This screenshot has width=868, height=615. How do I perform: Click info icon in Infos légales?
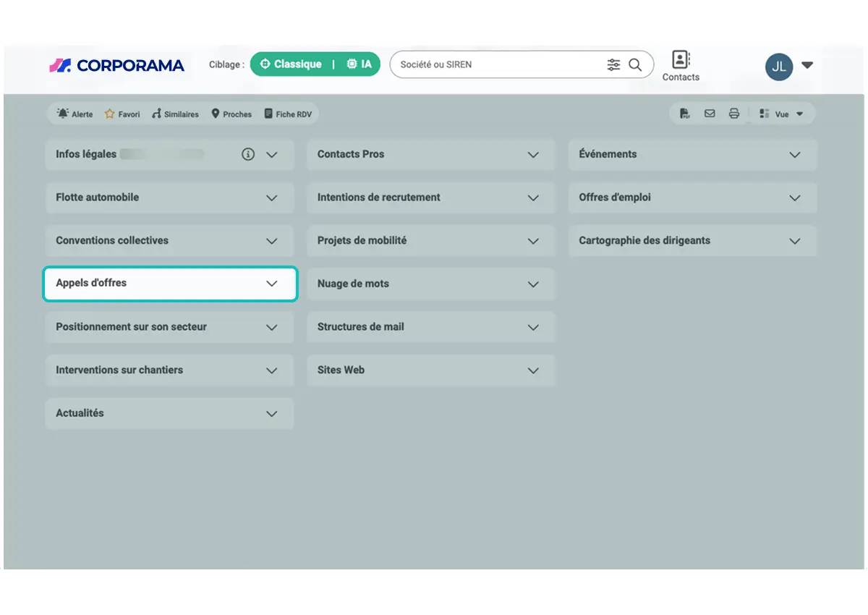point(248,154)
